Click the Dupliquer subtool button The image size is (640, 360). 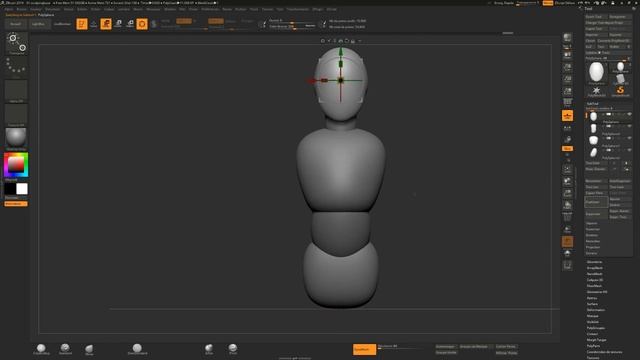pyautogui.click(x=596, y=202)
